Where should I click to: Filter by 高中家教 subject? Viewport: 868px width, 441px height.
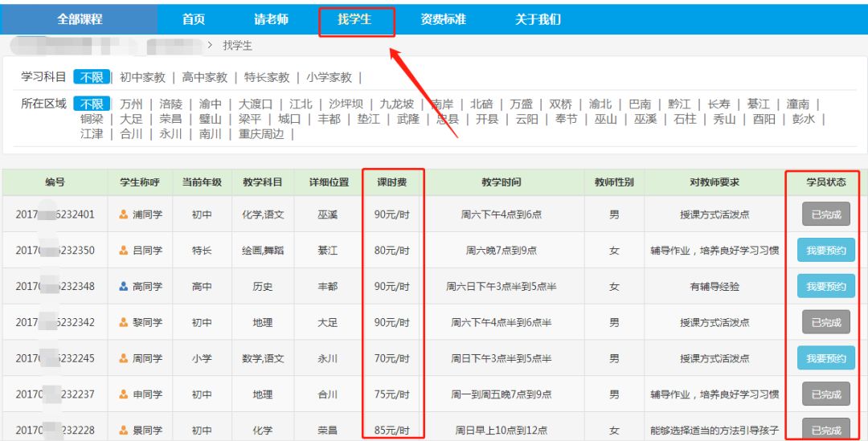[205, 77]
